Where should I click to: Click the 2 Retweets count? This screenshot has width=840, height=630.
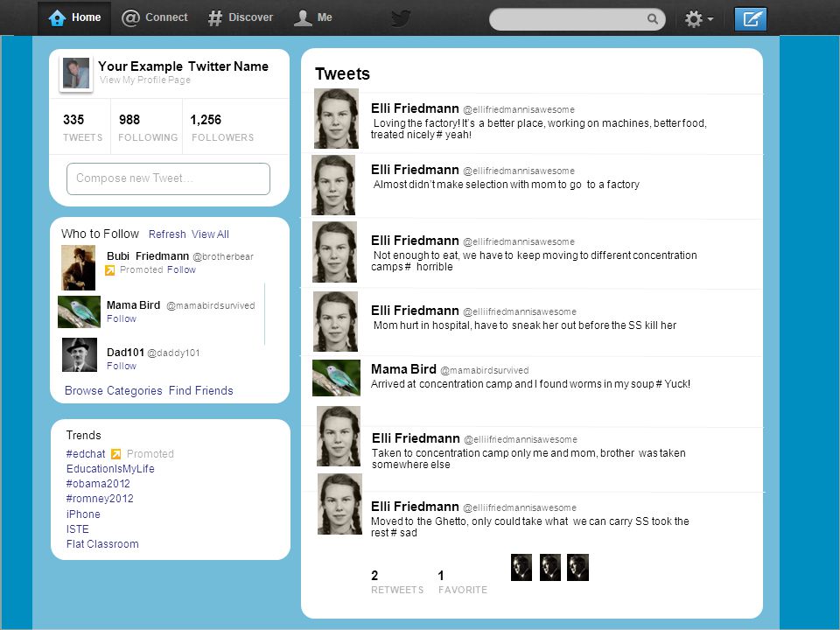(x=397, y=583)
